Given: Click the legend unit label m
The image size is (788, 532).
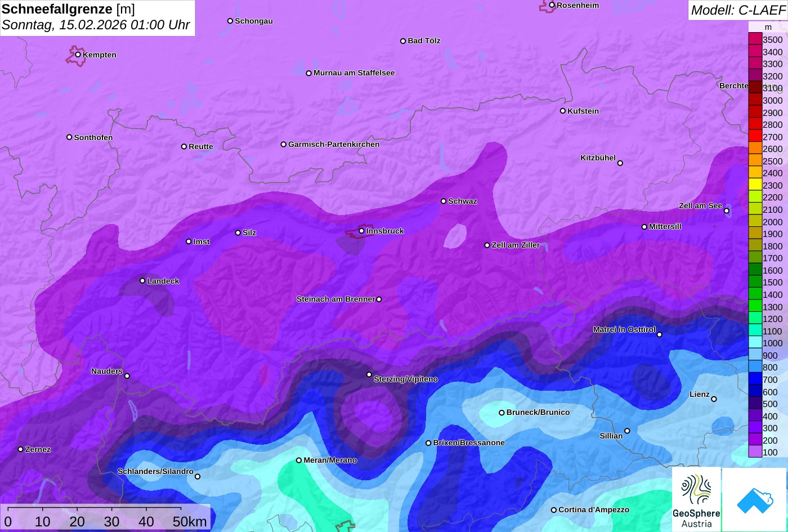Looking at the screenshot, I should (768, 27).
